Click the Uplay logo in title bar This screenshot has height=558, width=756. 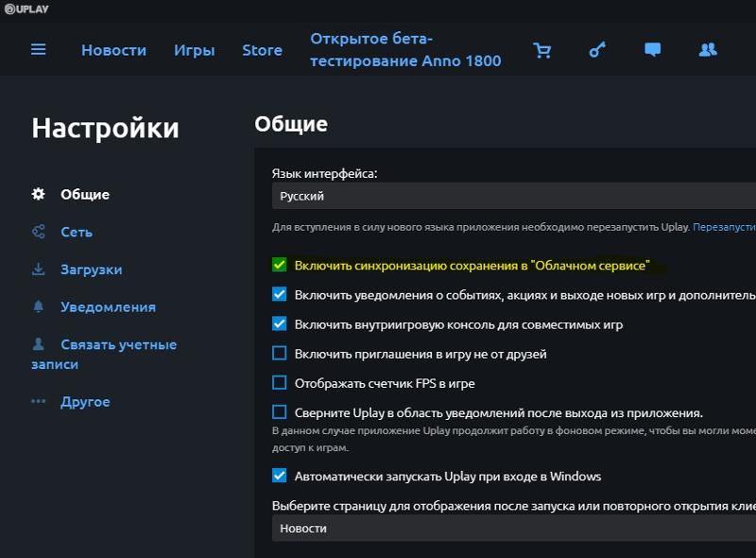click(x=26, y=9)
